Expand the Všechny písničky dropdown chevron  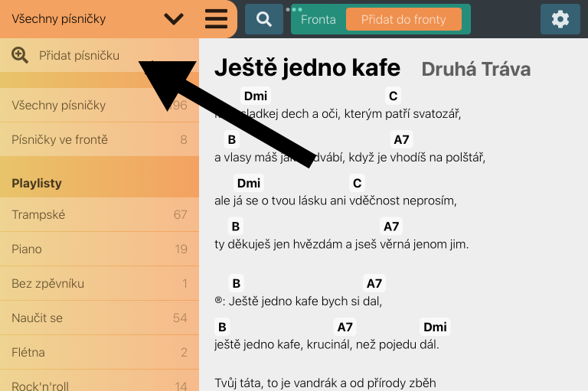(x=174, y=18)
